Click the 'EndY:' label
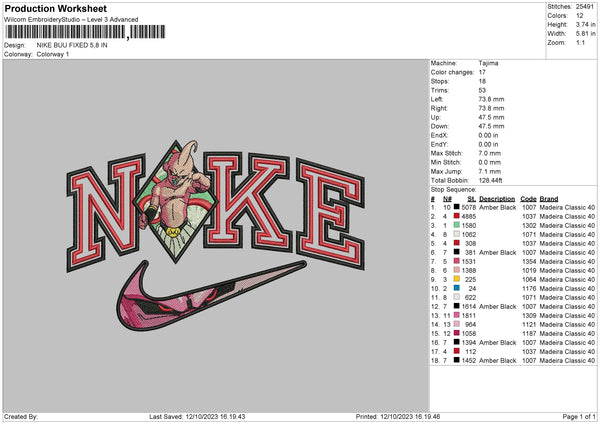Image resolution: width=600 pixels, height=424 pixels. pyautogui.click(x=439, y=144)
